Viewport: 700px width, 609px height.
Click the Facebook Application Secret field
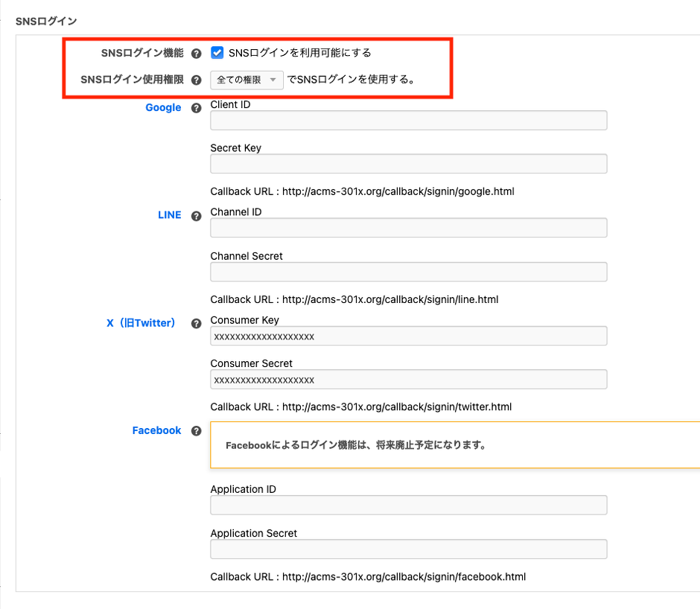point(408,549)
